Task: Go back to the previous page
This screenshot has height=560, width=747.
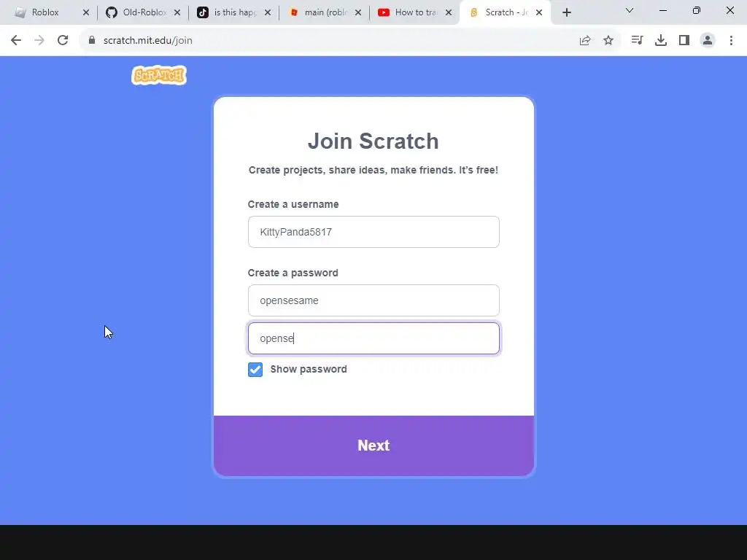Action: pyautogui.click(x=16, y=41)
